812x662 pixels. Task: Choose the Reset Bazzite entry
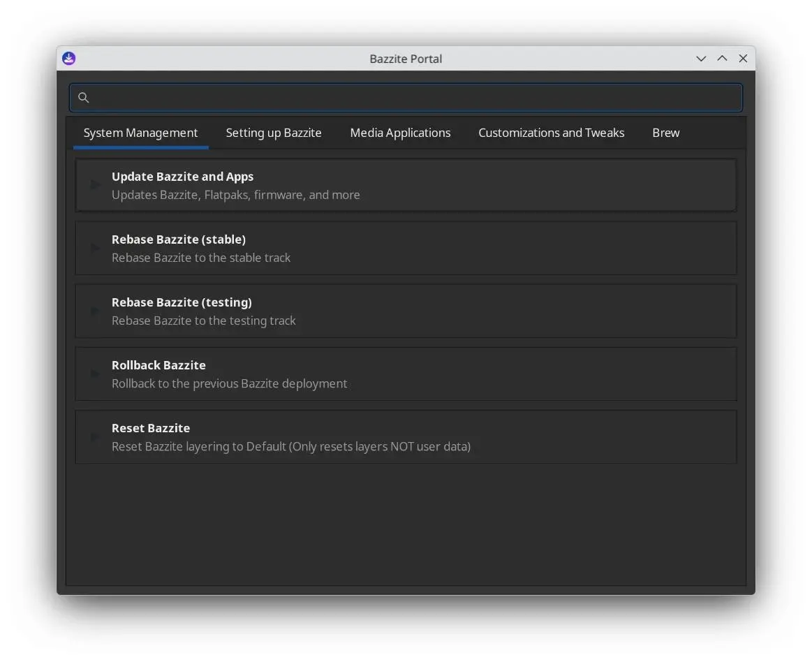[406, 436]
